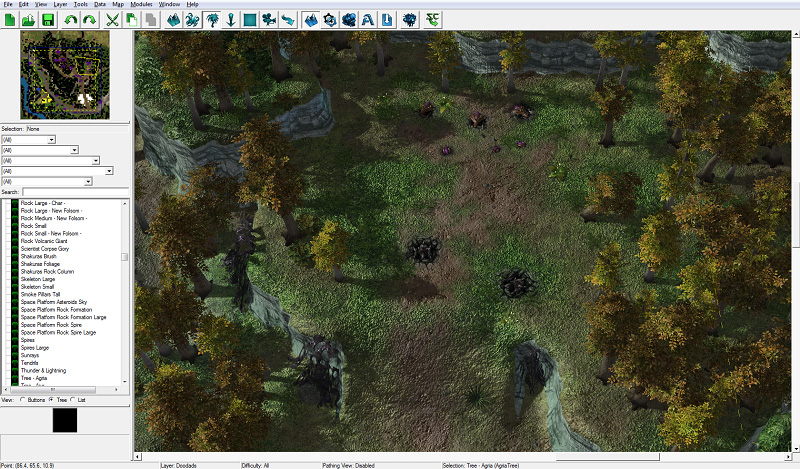This screenshot has height=469, width=800.
Task: Open the Text module letter A icon
Action: (368, 20)
